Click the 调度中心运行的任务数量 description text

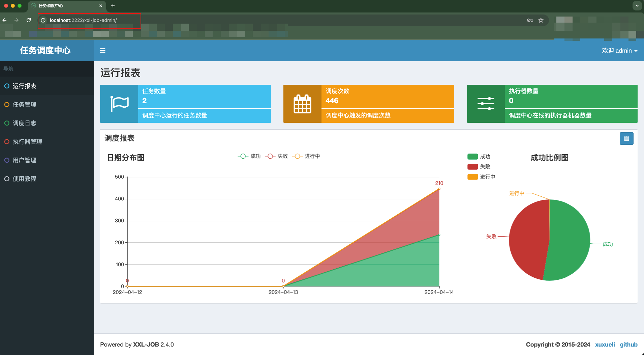coord(175,115)
